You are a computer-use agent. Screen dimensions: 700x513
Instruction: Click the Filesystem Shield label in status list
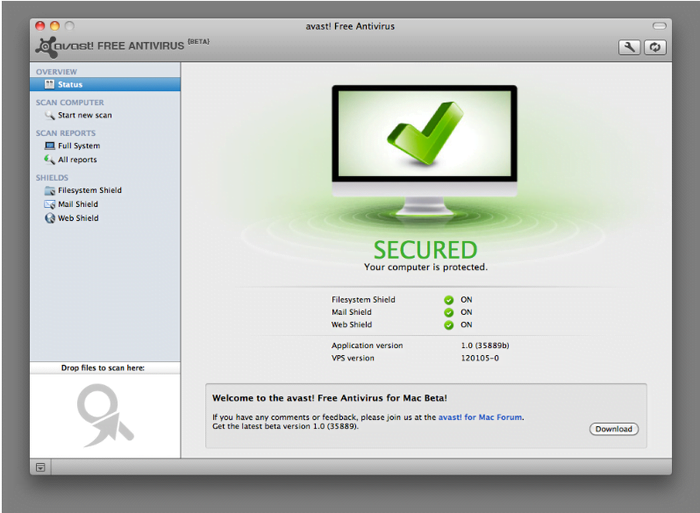(363, 300)
